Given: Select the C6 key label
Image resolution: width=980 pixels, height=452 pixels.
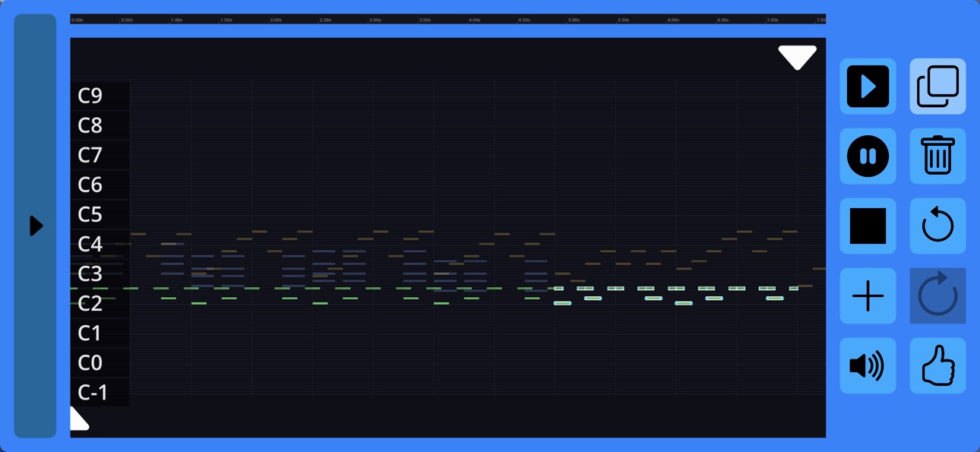Looking at the screenshot, I should coord(90,185).
